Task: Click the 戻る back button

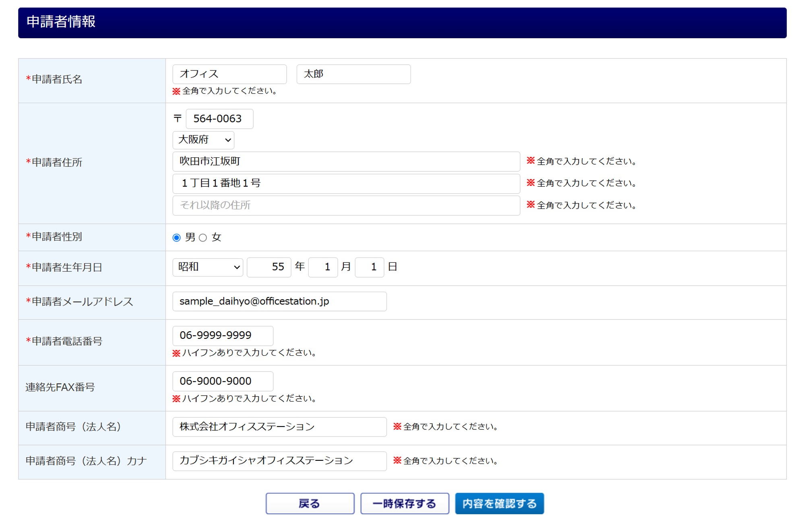Action: (x=310, y=503)
